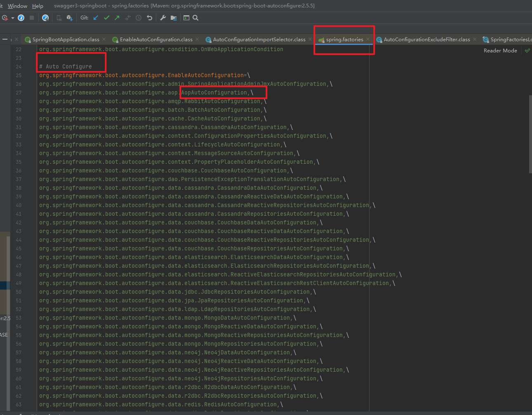Open the Help menu
This screenshot has width=532, height=415.
pos(38,6)
